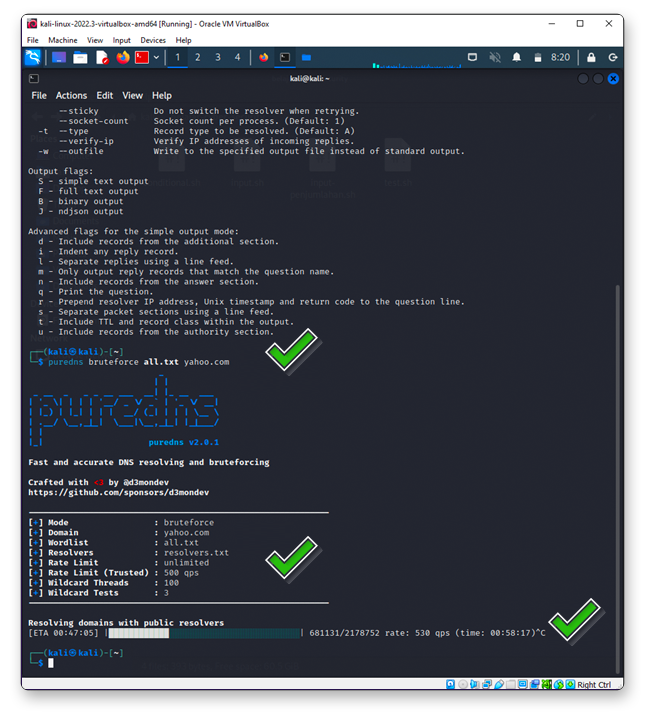Click the '500 qps' rate limit value
This screenshot has height=719, width=645.
tap(181, 573)
